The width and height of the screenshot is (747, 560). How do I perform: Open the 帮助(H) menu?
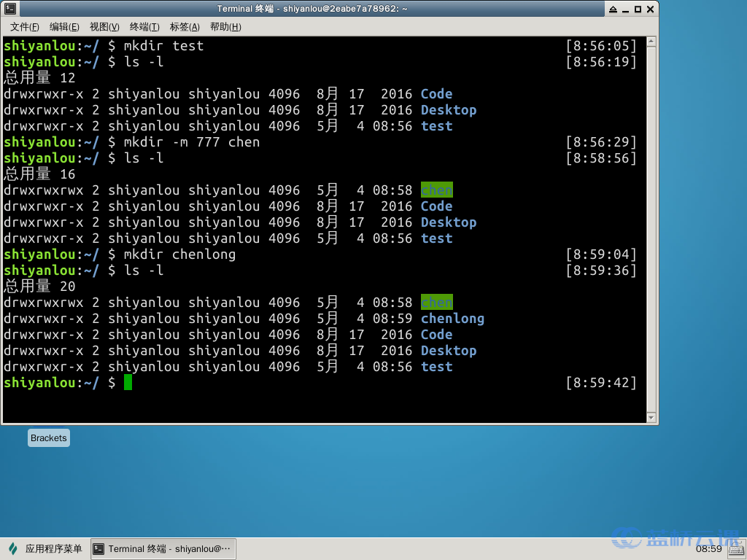coord(225,27)
